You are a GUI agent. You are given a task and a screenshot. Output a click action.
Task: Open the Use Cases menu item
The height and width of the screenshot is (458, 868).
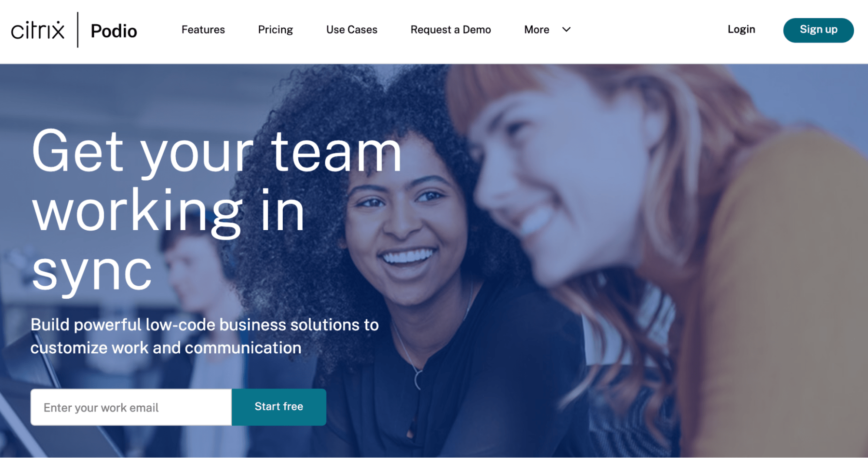pos(352,30)
